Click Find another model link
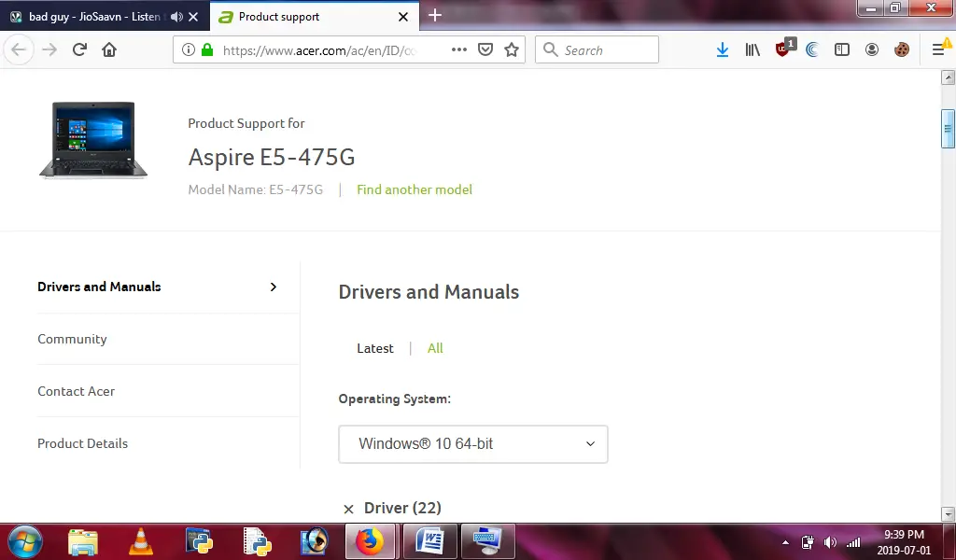 pyautogui.click(x=415, y=189)
